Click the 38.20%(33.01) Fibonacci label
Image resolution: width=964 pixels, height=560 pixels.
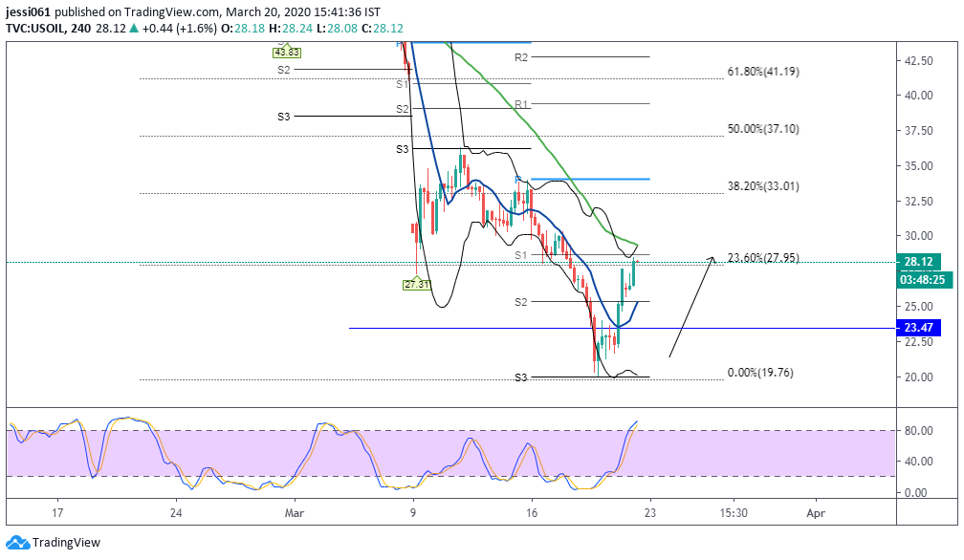pos(763,186)
